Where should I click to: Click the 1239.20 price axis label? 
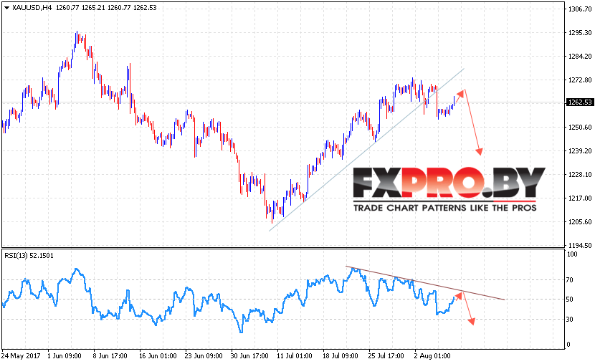(x=580, y=151)
